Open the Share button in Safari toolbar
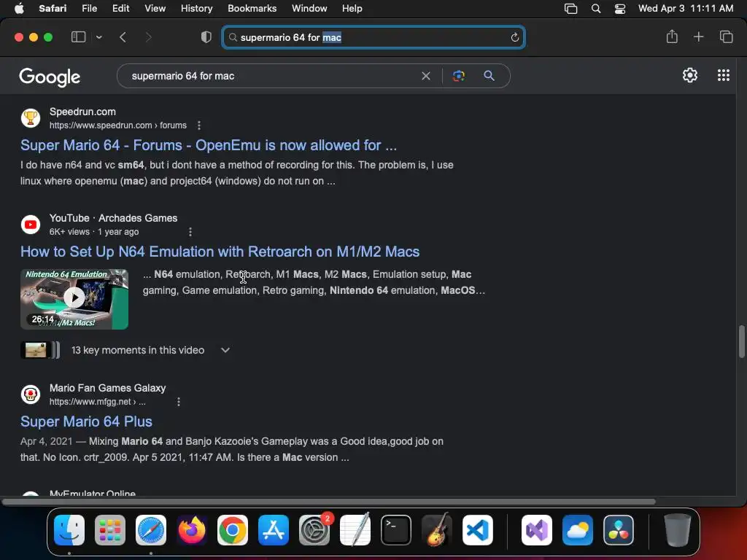Screen dimensions: 747x560 click(672, 36)
